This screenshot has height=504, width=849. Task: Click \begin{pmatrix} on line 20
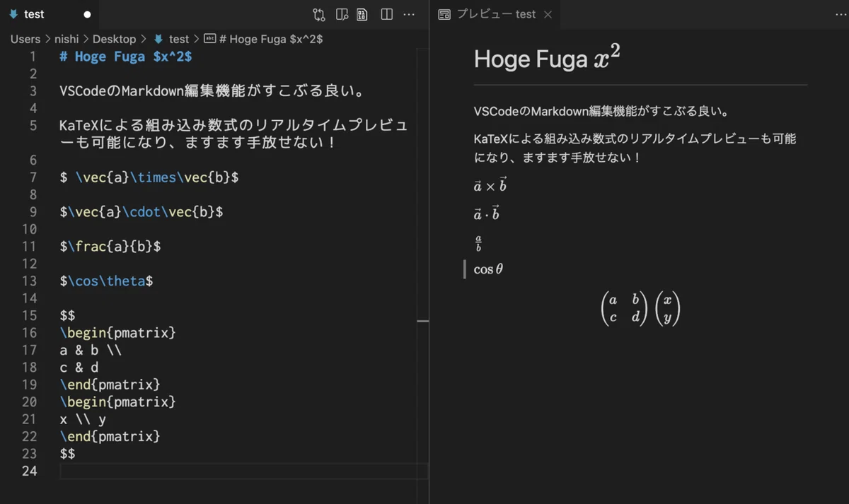point(118,402)
